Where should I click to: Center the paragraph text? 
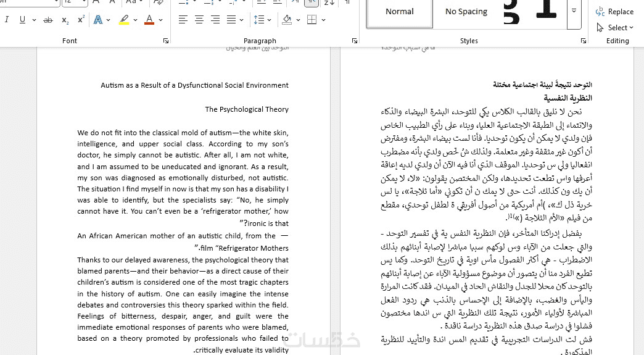[x=199, y=19]
